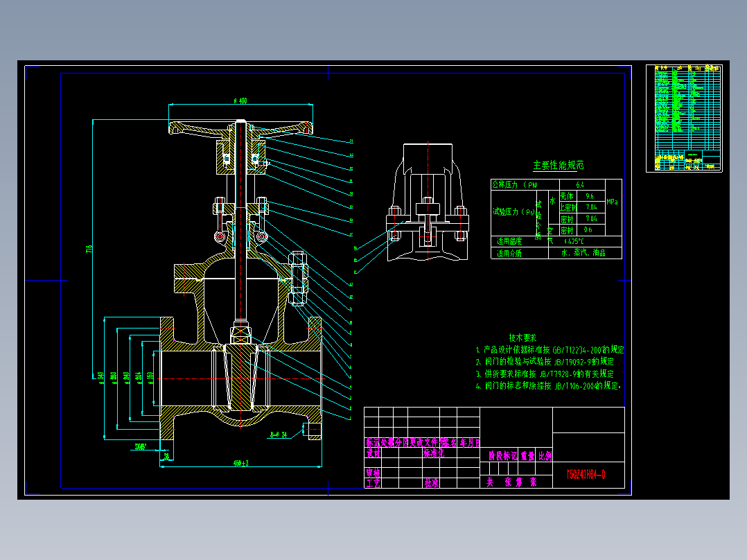Select the '重量' title block cell
The height and width of the screenshot is (560, 747).
[x=527, y=456]
